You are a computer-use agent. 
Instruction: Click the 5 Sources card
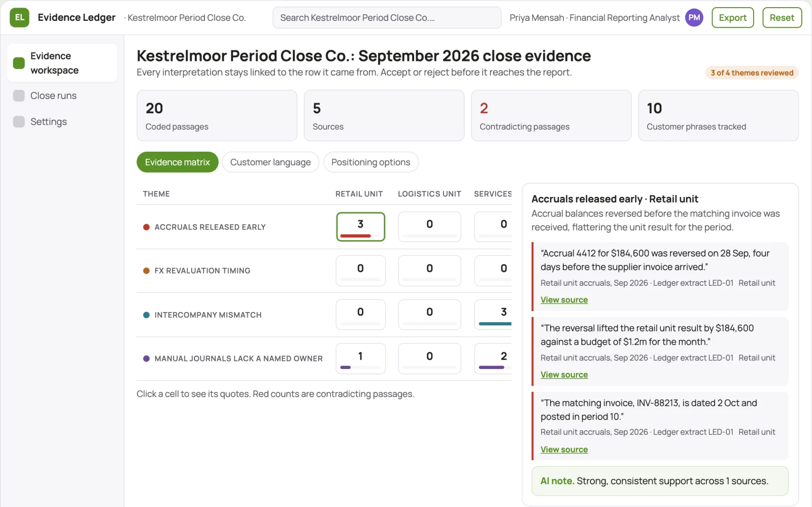[384, 116]
